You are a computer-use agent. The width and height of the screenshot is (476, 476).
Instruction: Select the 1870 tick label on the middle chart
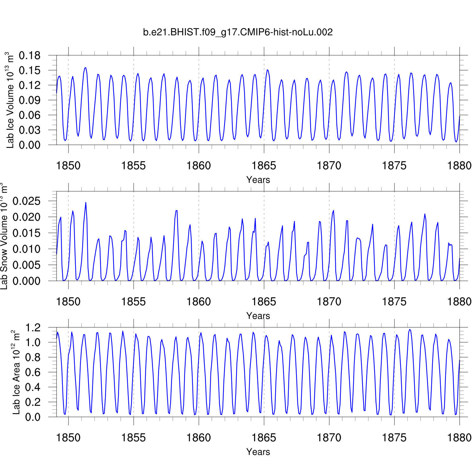329,302
